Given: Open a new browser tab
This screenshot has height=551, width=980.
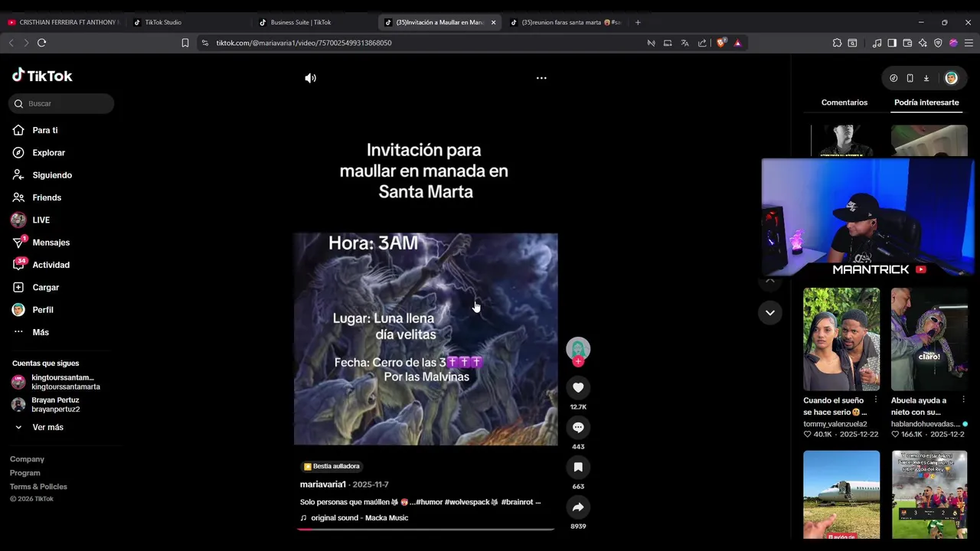Looking at the screenshot, I should (638, 22).
